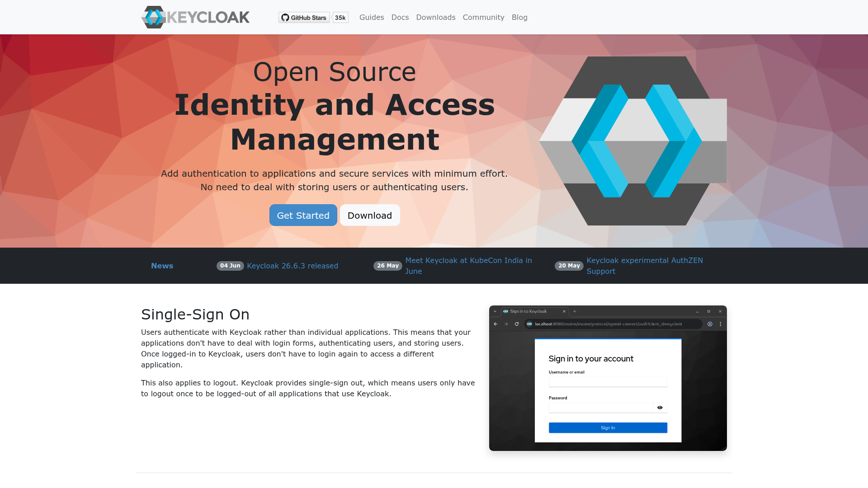
Task: Open the Docs menu item
Action: pos(400,17)
